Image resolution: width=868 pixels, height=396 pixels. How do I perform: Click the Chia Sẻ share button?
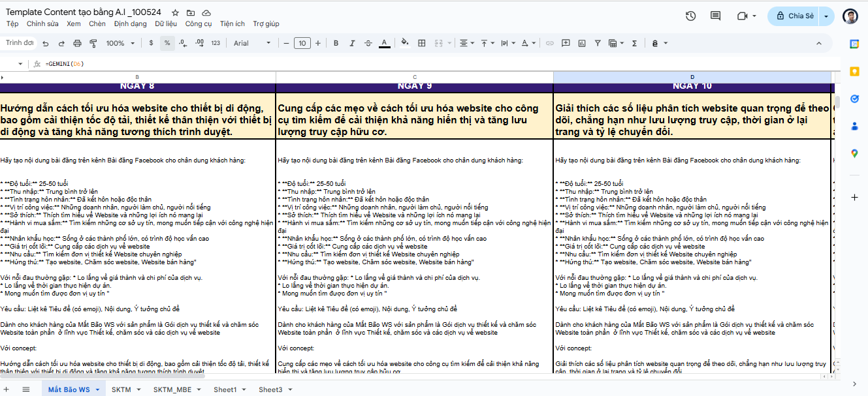(794, 16)
